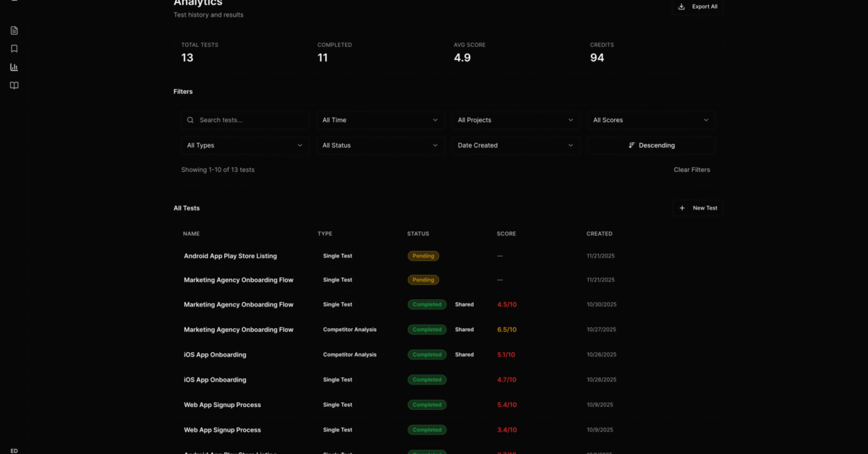Click the search magnifier in the tests filter
The width and height of the screenshot is (868, 454).
tap(190, 120)
